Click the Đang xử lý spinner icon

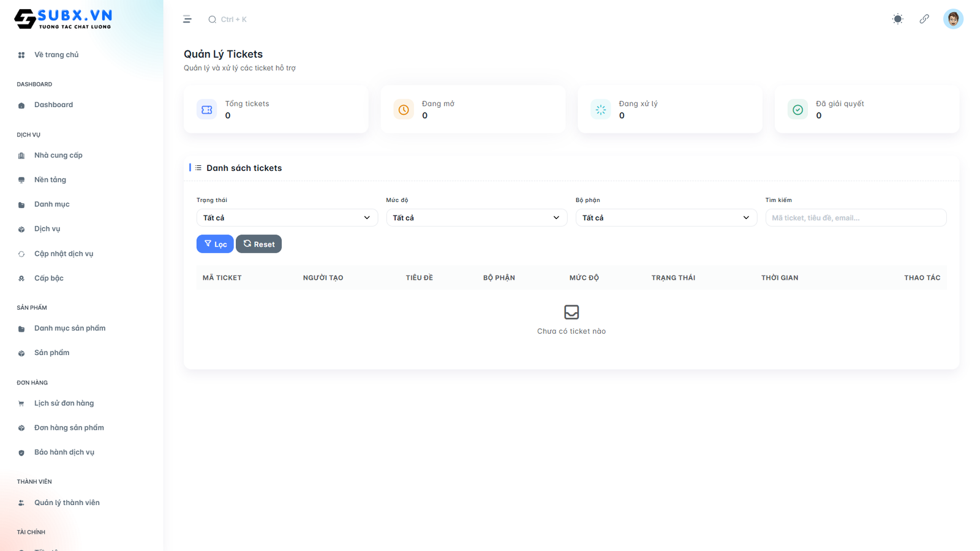click(601, 110)
